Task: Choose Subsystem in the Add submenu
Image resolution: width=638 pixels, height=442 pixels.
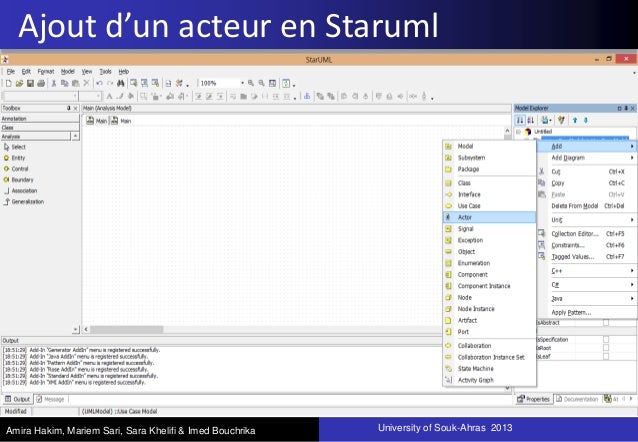Action: pos(489,158)
